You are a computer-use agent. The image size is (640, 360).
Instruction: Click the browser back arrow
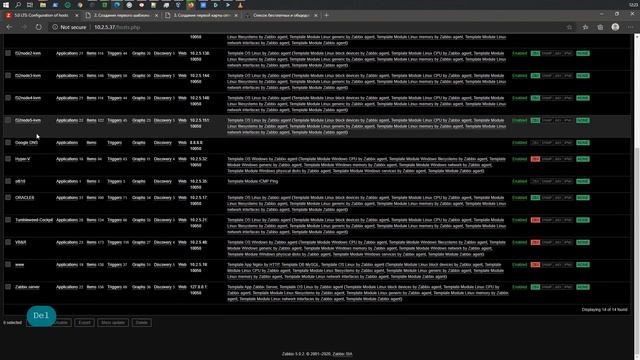point(9,27)
